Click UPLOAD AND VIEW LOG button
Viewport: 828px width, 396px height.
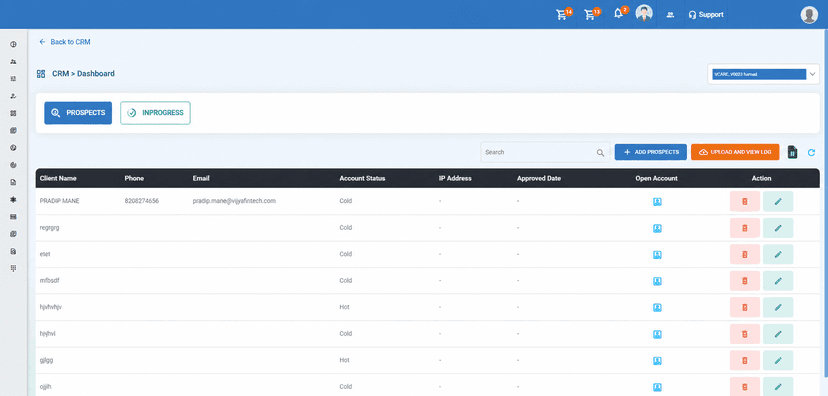pyautogui.click(x=735, y=152)
